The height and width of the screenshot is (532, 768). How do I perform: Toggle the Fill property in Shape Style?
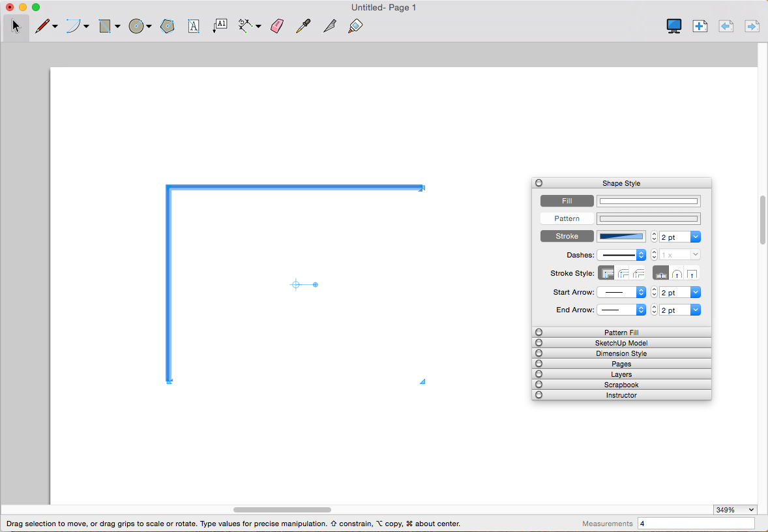click(567, 201)
